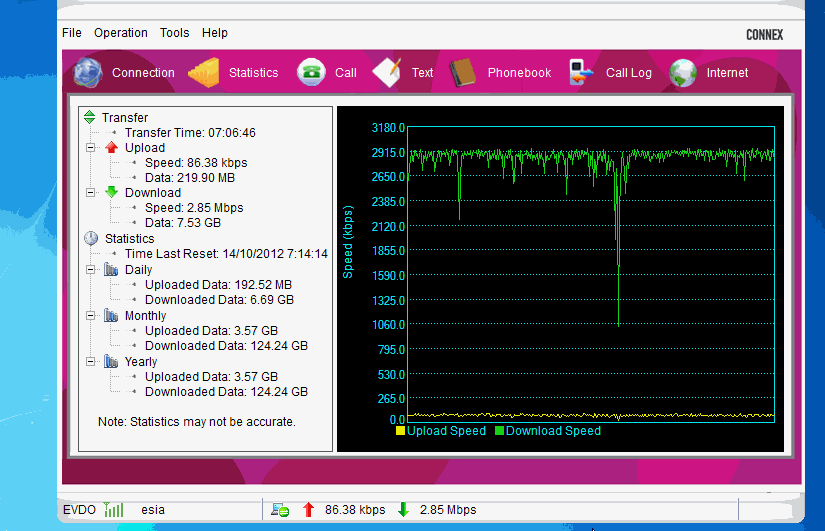Screen dimensions: 825x531
Task: Select the Download tree item label
Action: click(x=153, y=193)
